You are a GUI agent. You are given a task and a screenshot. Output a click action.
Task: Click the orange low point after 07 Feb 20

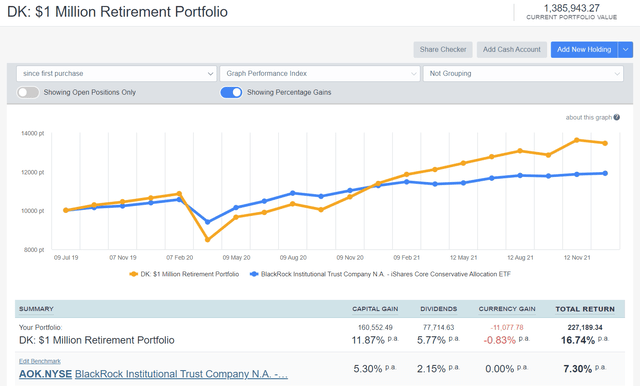tap(208, 240)
